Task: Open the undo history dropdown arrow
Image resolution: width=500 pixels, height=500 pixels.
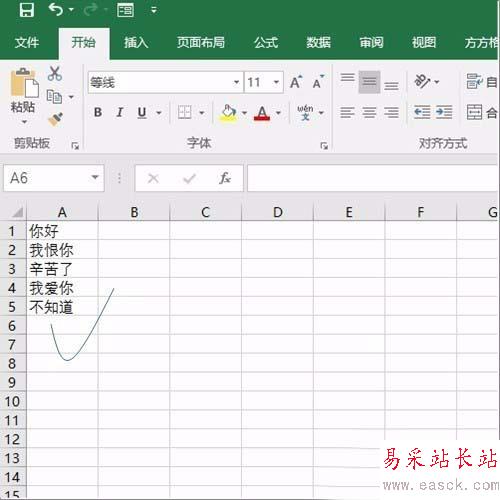Action: [71, 10]
